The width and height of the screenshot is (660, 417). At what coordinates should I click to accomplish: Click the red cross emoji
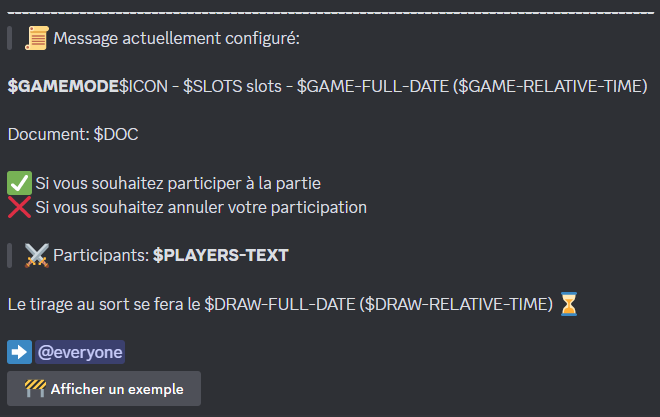(19, 207)
